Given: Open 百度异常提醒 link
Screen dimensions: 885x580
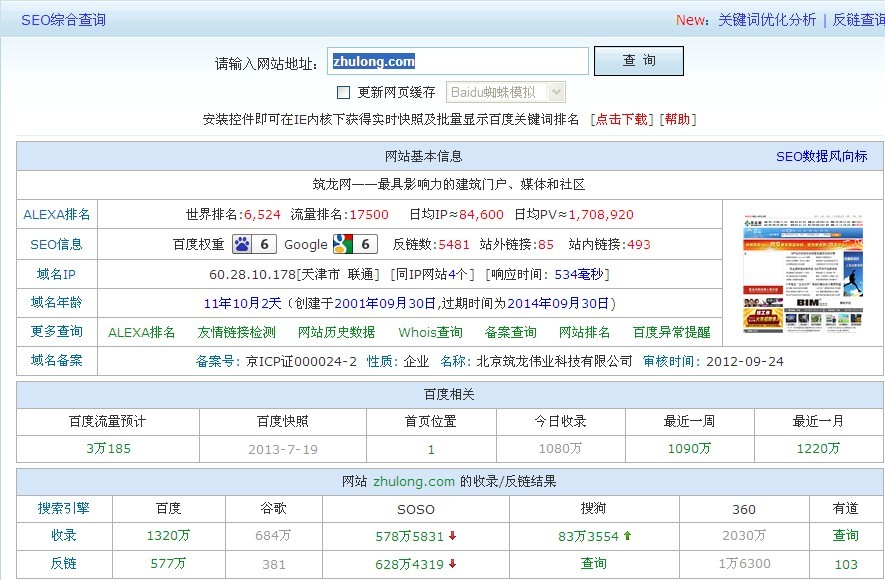Looking at the screenshot, I should pos(672,332).
